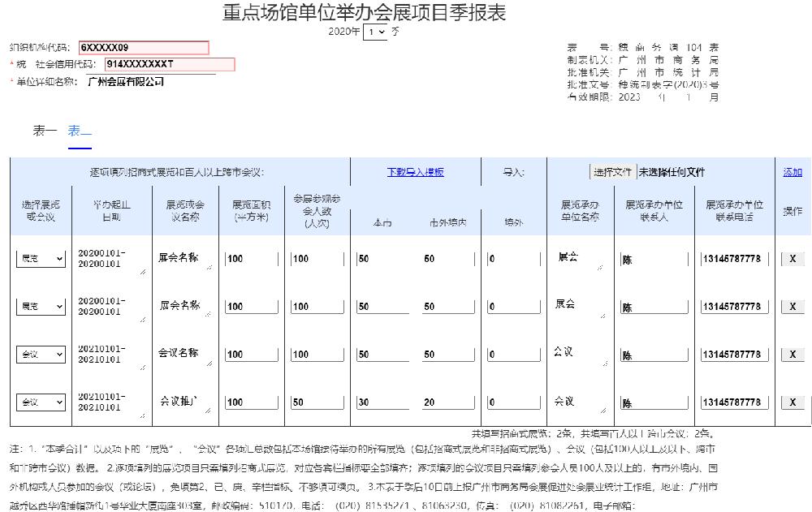Image resolution: width=812 pixels, height=512 pixels.
Task: Select contact 陈 field in 会议名称 row
Action: point(654,355)
